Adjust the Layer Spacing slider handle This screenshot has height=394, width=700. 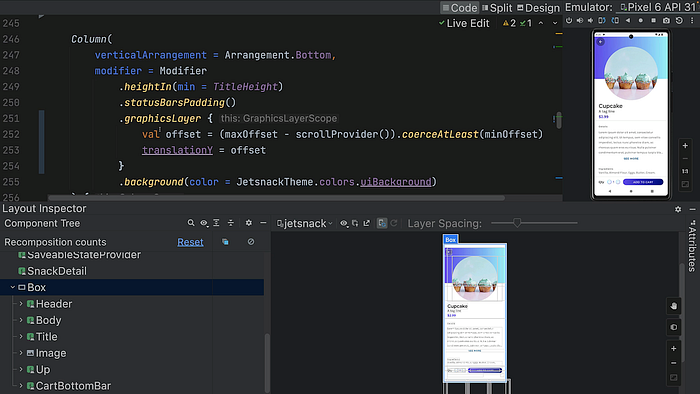(517, 223)
